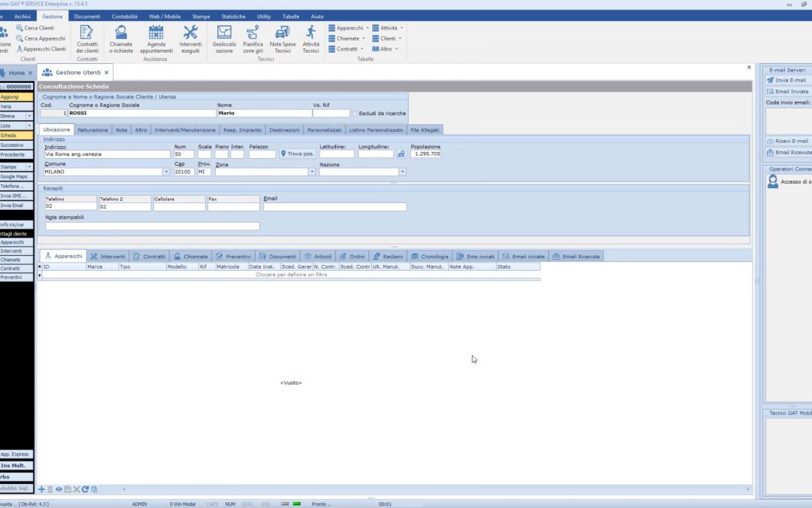The image size is (812, 508).
Task: Switch to Interventi/Manutenzione tab
Action: coord(185,130)
